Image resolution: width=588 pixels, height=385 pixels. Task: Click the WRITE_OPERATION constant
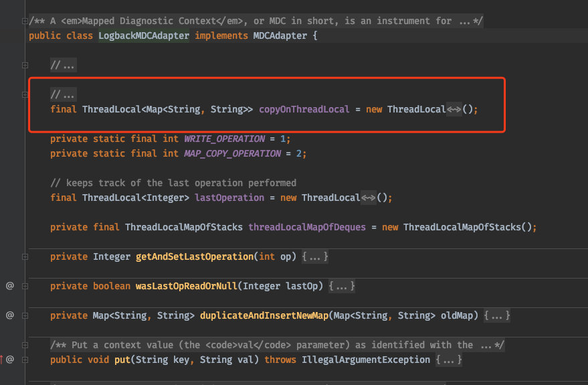point(224,139)
